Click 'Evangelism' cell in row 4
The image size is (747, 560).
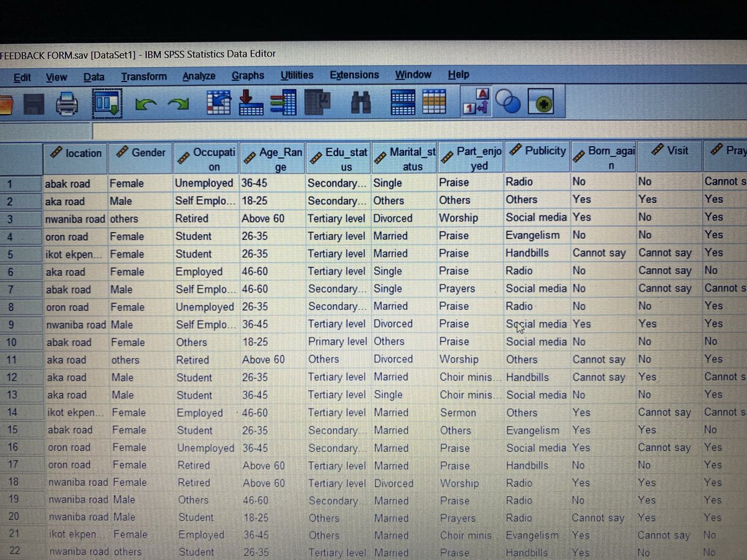(537, 235)
